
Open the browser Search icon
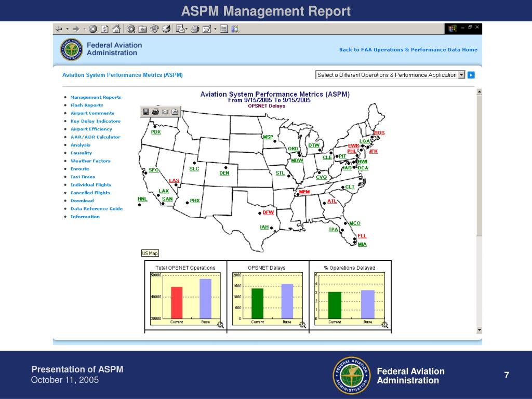pos(130,29)
